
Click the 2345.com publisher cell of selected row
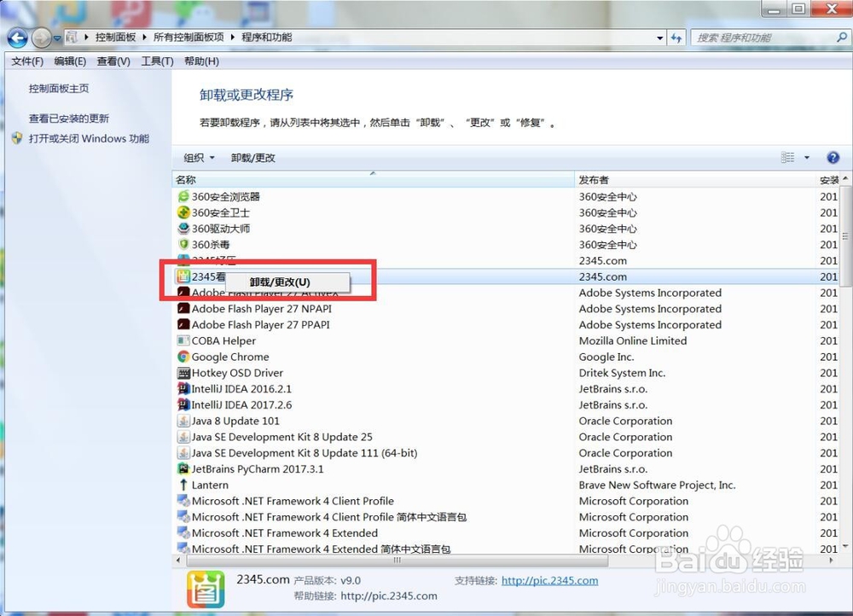pyautogui.click(x=603, y=276)
